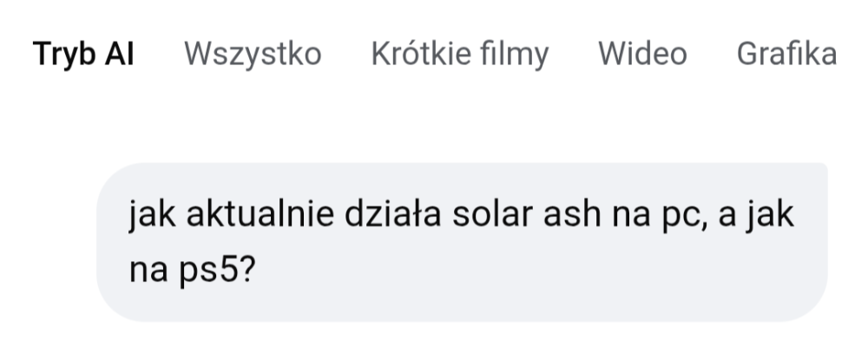
Task: Go to the Wideo tab
Action: (642, 55)
